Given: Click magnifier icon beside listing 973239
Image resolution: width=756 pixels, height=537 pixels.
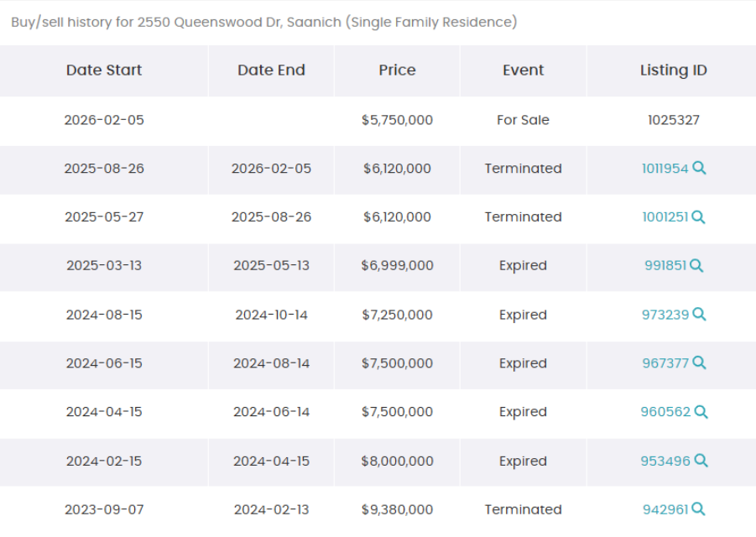Looking at the screenshot, I should [x=699, y=315].
